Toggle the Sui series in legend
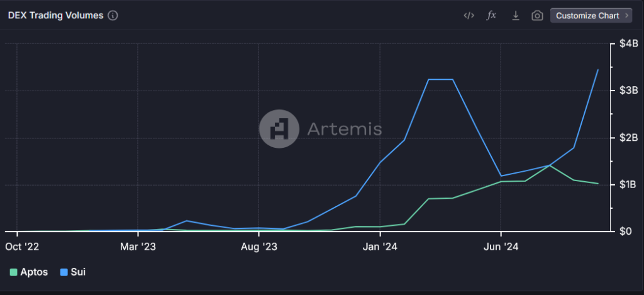Image resolution: width=644 pixels, height=295 pixels. click(x=73, y=272)
